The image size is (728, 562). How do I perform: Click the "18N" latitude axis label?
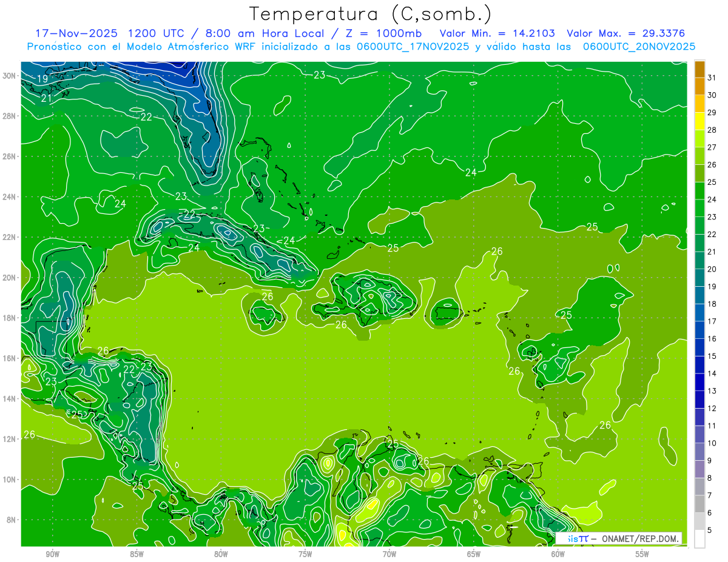(10, 318)
